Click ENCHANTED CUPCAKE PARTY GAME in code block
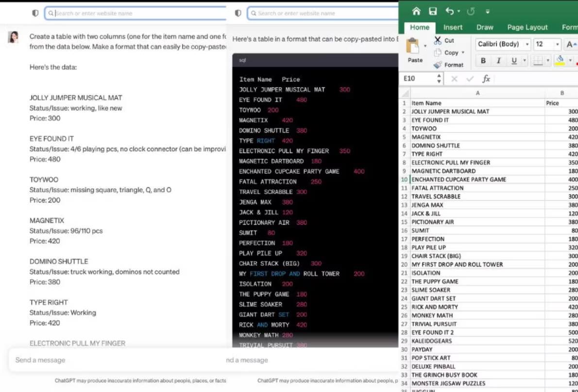The height and width of the screenshot is (392, 578). click(289, 172)
